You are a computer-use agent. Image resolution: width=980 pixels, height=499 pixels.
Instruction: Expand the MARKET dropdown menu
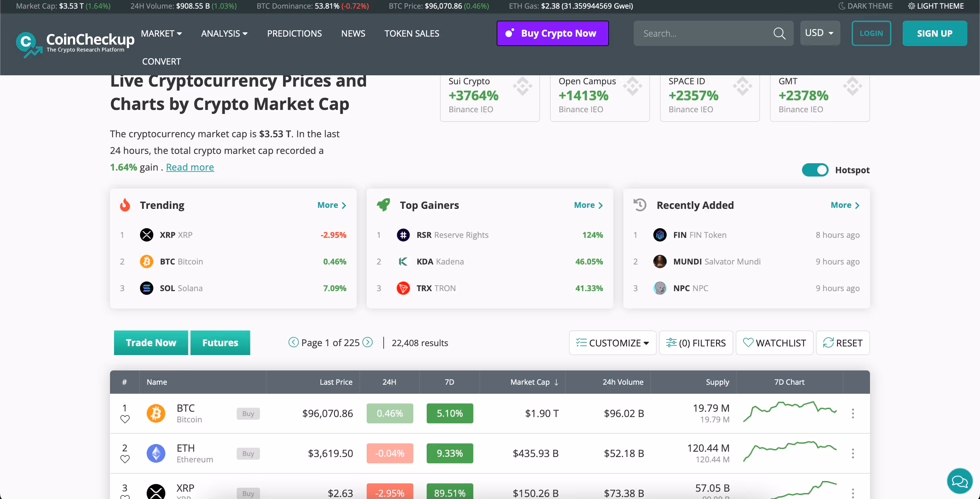[x=161, y=33]
